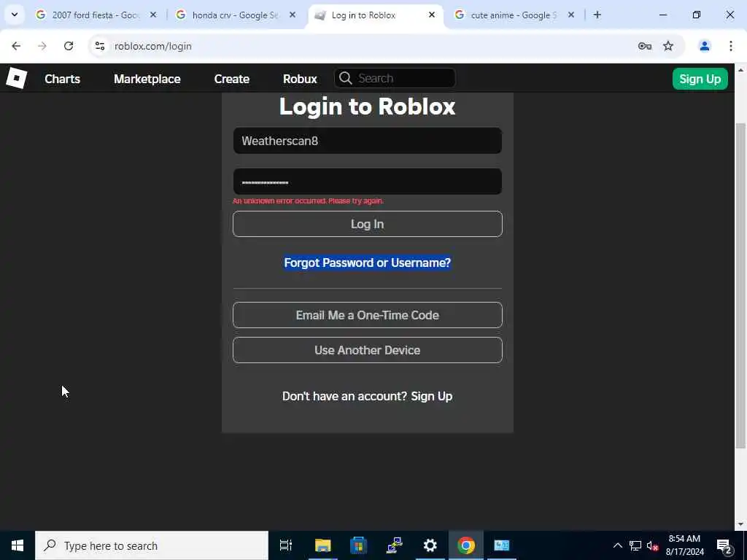Add a new browser tab
The image size is (747, 560).
[597, 15]
